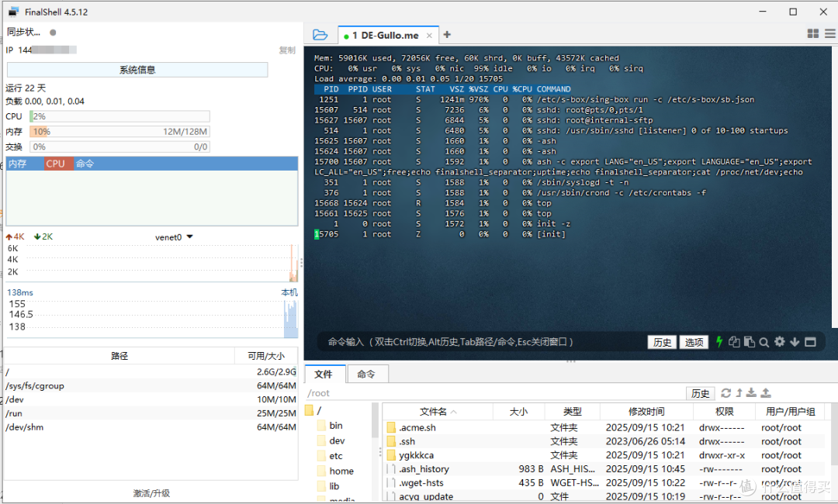Click the terminal paste clipboard icon
This screenshot has width=838, height=504.
point(750,342)
